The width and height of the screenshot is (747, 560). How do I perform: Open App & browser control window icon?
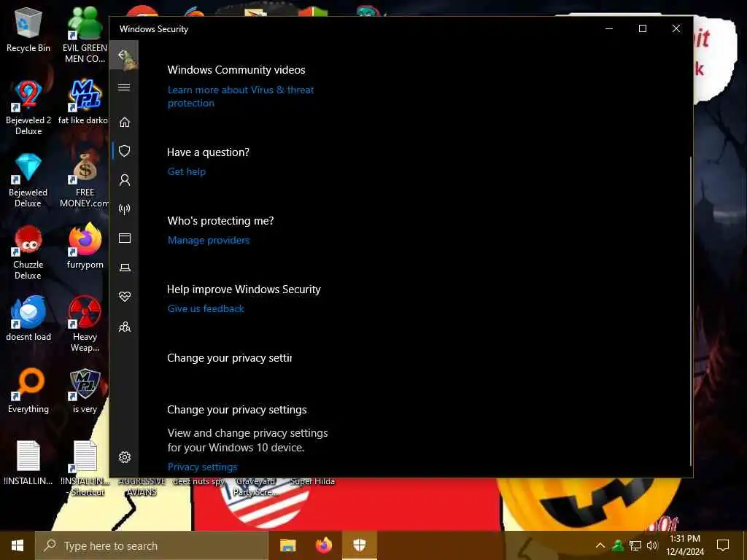(124, 238)
